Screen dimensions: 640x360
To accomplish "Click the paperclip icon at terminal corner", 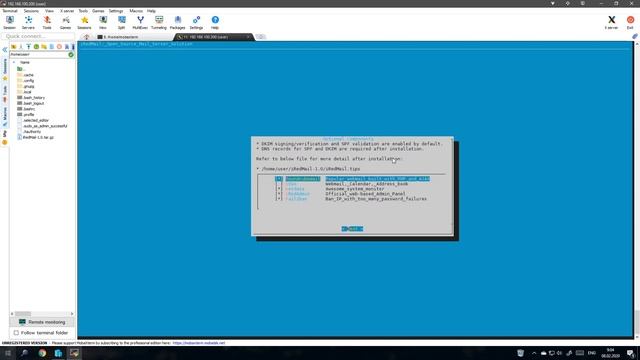I will (635, 36).
